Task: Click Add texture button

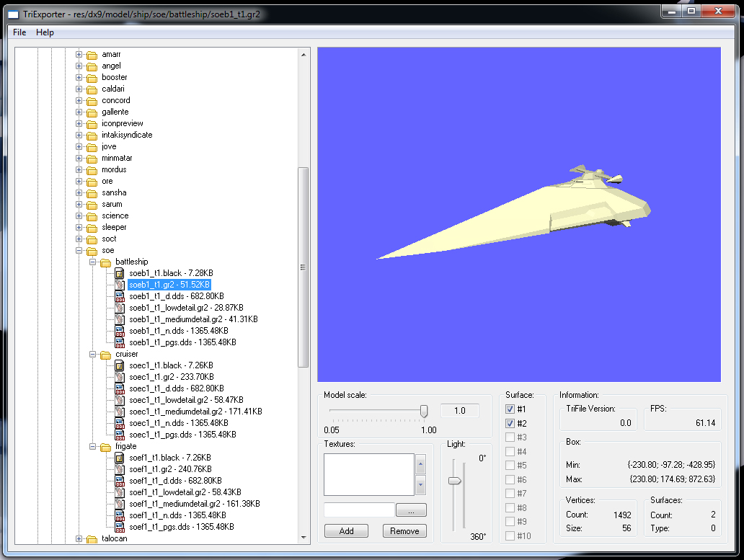Action: (x=346, y=531)
